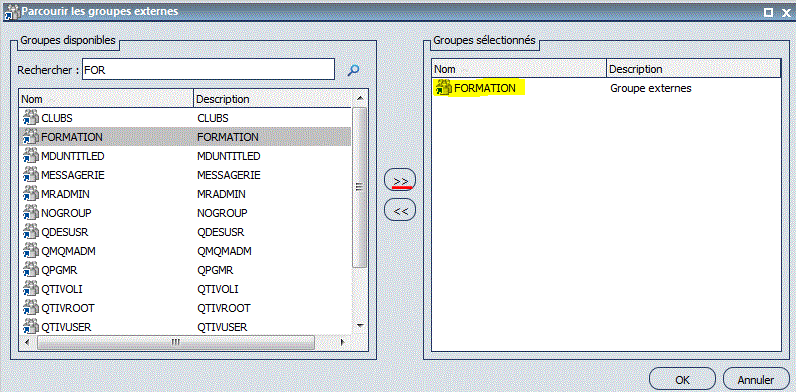
Task: Click the Groupe externes description cell
Action: click(x=651, y=88)
